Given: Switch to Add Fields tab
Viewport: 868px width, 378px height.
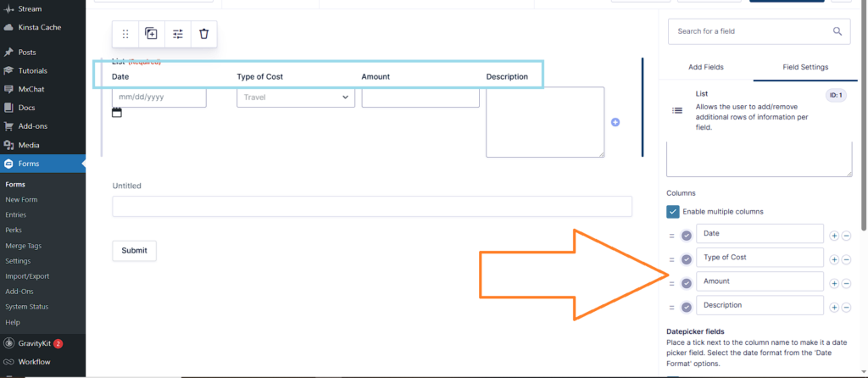Looking at the screenshot, I should 706,67.
